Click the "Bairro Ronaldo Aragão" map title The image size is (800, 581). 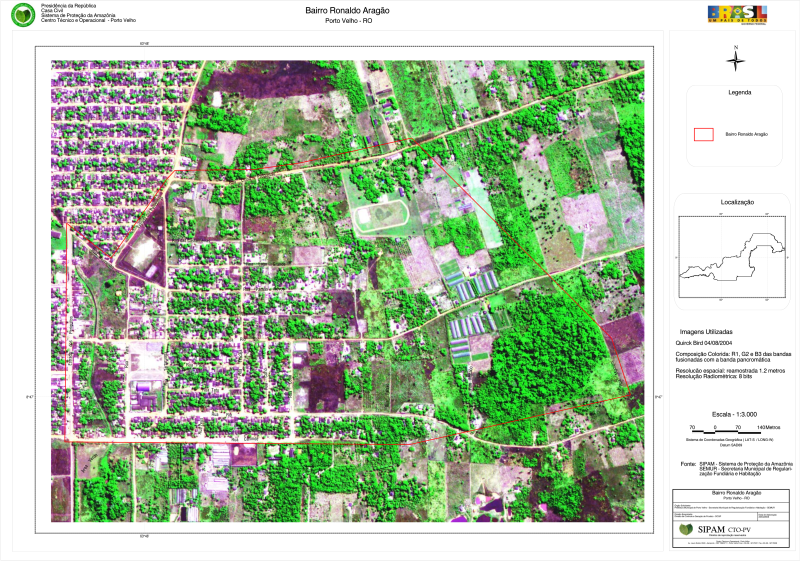(347, 10)
